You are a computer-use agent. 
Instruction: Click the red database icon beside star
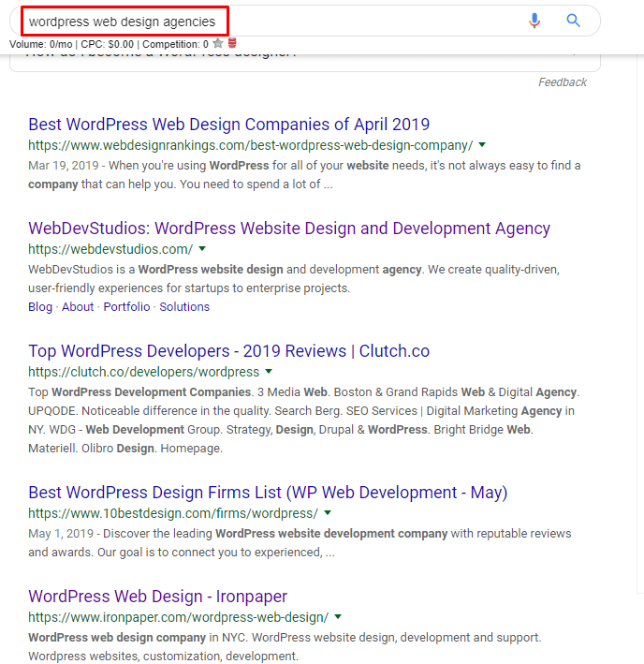coord(232,43)
